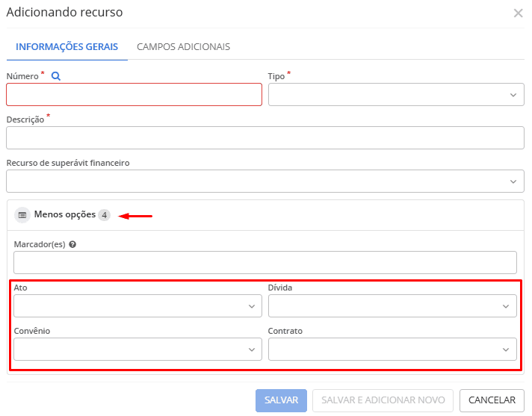Click the list icon before Menos opções
Screen dimensions: 532x416
[22, 215]
